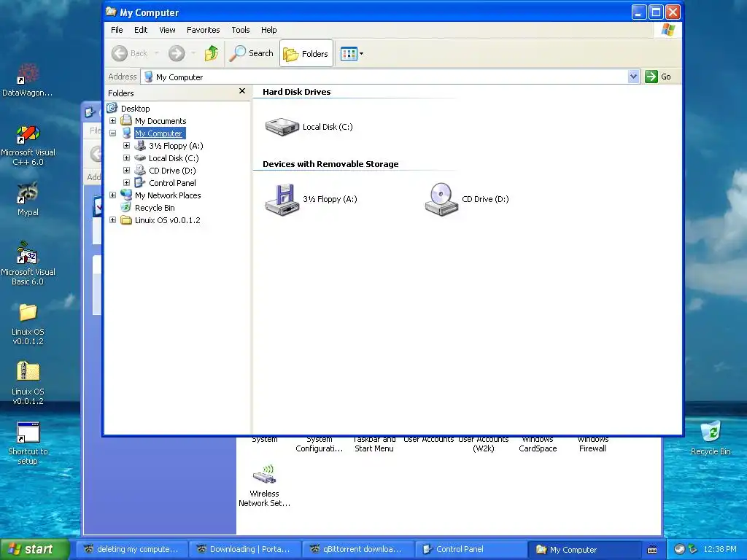The image size is (747, 560).
Task: Expand My Network Places tree node
Action: [113, 195]
